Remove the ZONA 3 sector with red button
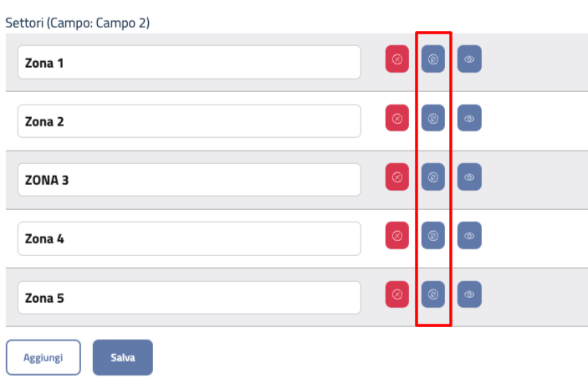 pos(397,177)
